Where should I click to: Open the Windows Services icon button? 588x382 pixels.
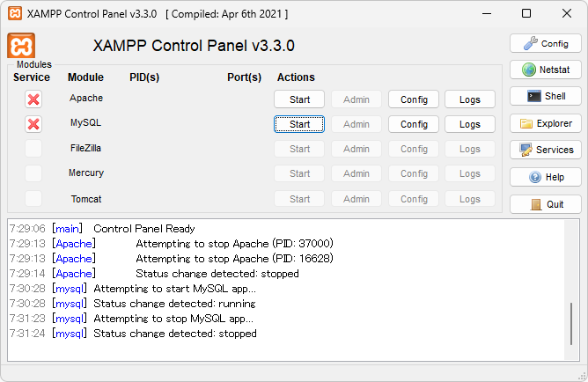pyautogui.click(x=545, y=150)
